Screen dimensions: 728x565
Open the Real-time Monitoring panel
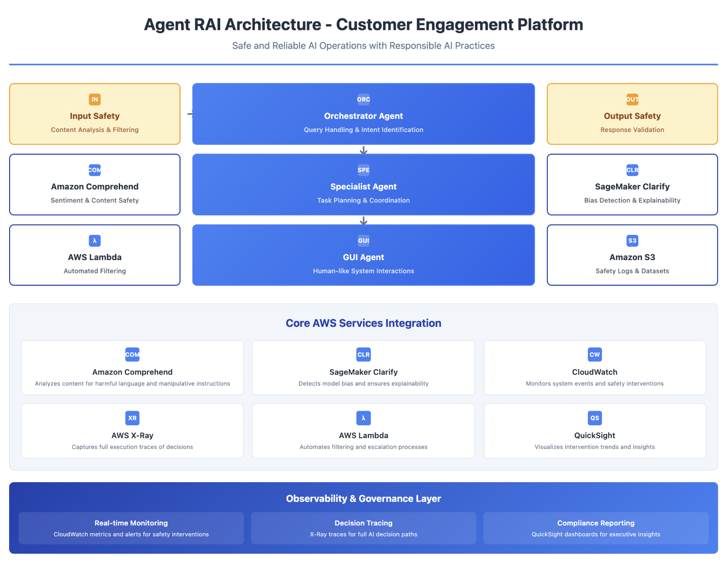point(131,528)
